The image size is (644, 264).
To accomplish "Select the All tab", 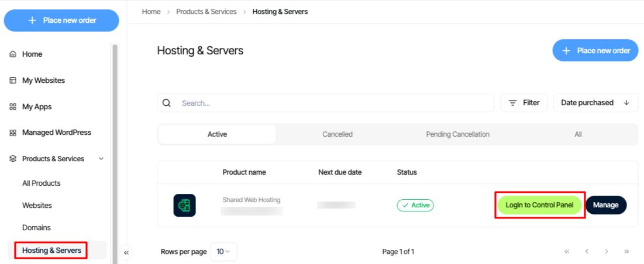I will pyautogui.click(x=578, y=134).
